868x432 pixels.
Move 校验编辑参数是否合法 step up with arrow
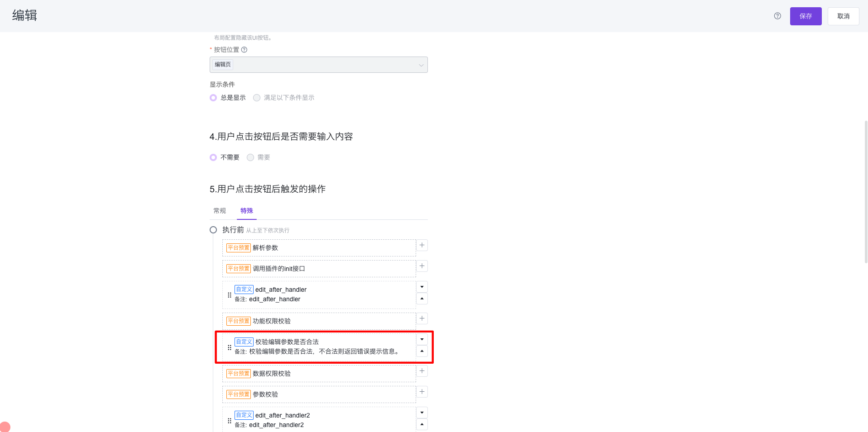tap(422, 351)
